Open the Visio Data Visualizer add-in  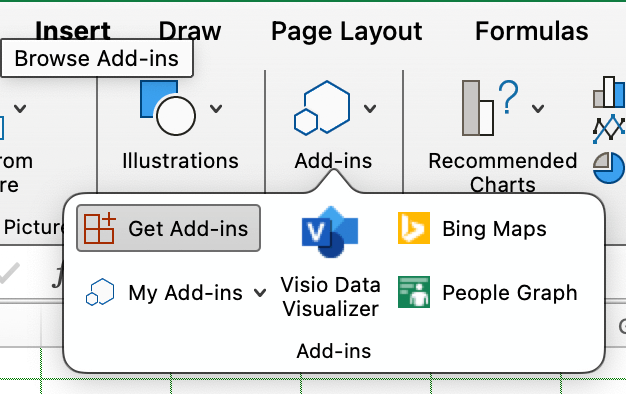pyautogui.click(x=330, y=232)
